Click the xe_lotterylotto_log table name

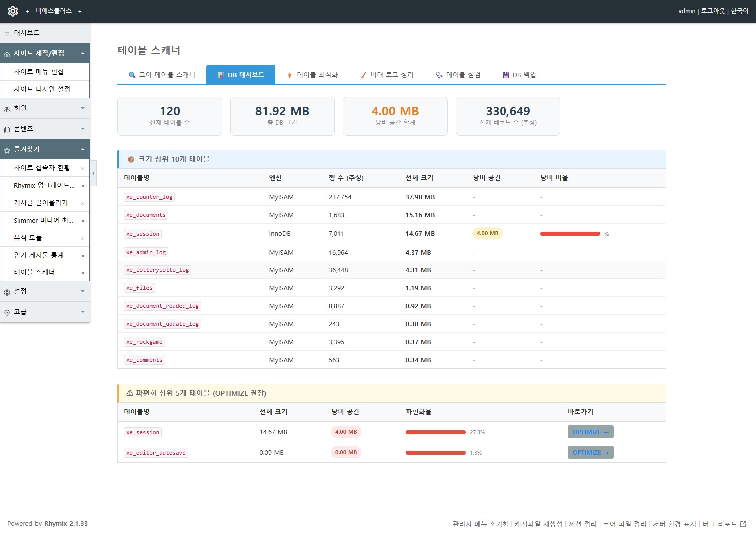click(158, 270)
